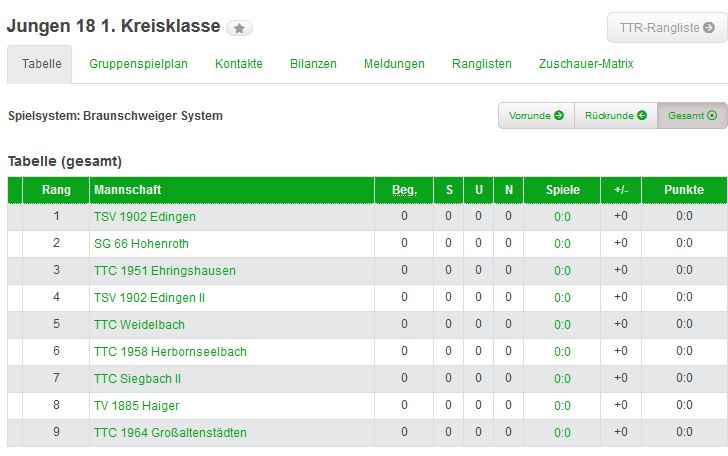The width and height of the screenshot is (728, 456).
Task: Click the Beg. column header abbreviation
Action: tap(404, 190)
